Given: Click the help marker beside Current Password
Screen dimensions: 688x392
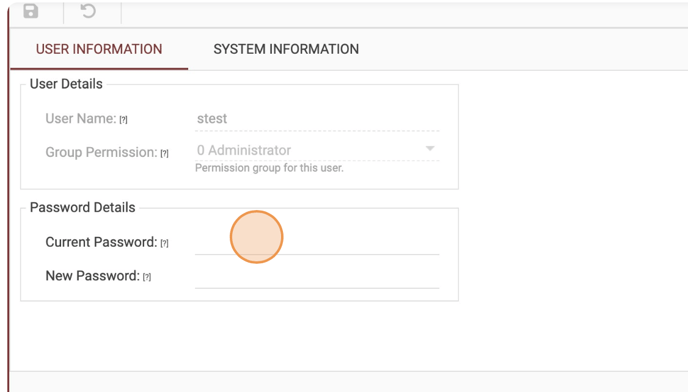Looking at the screenshot, I should [x=164, y=243].
